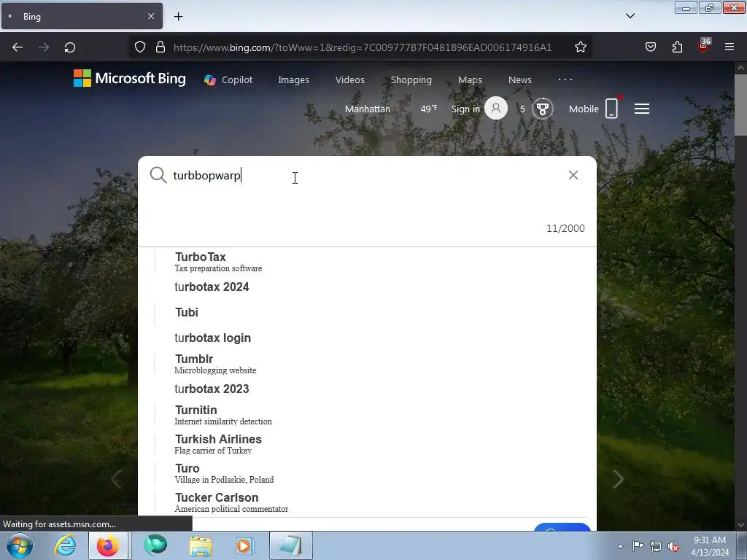
Task: Open the uBlock extension icon with badge 36
Action: 704,46
